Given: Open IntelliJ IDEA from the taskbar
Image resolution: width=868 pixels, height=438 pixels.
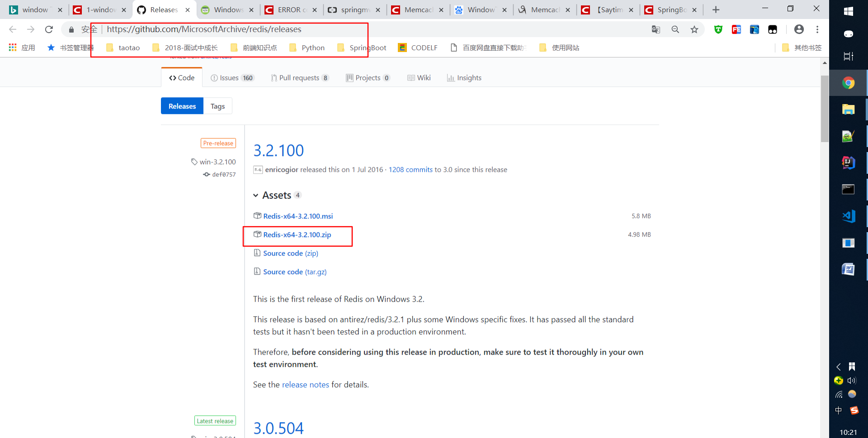Looking at the screenshot, I should 849,162.
